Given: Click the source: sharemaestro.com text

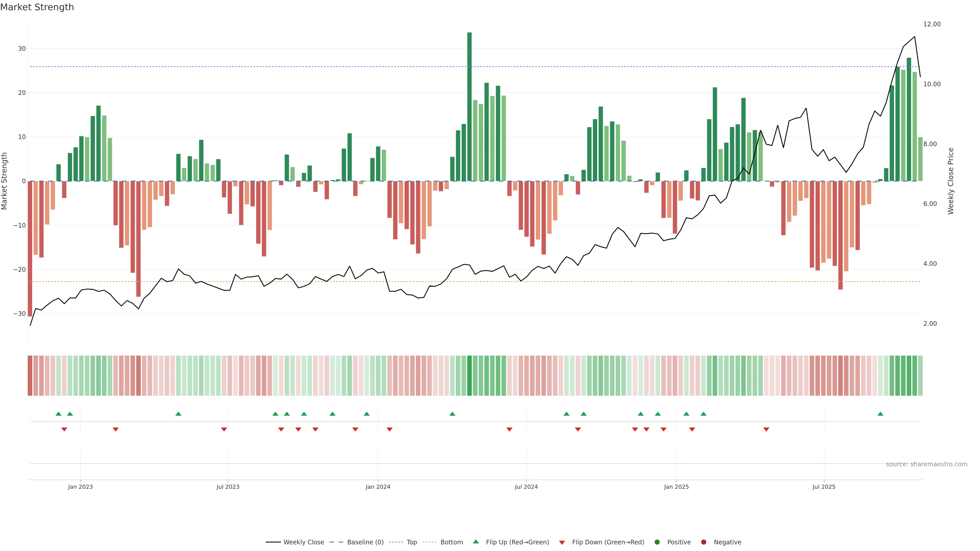Looking at the screenshot, I should coord(926,464).
